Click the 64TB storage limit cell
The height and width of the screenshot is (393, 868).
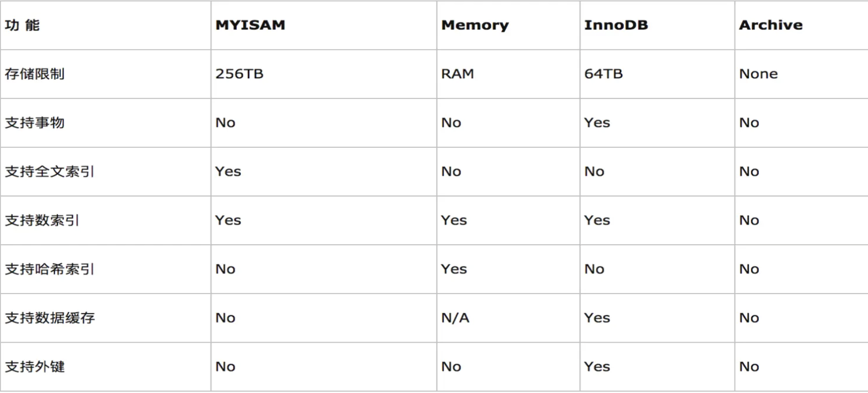(603, 74)
